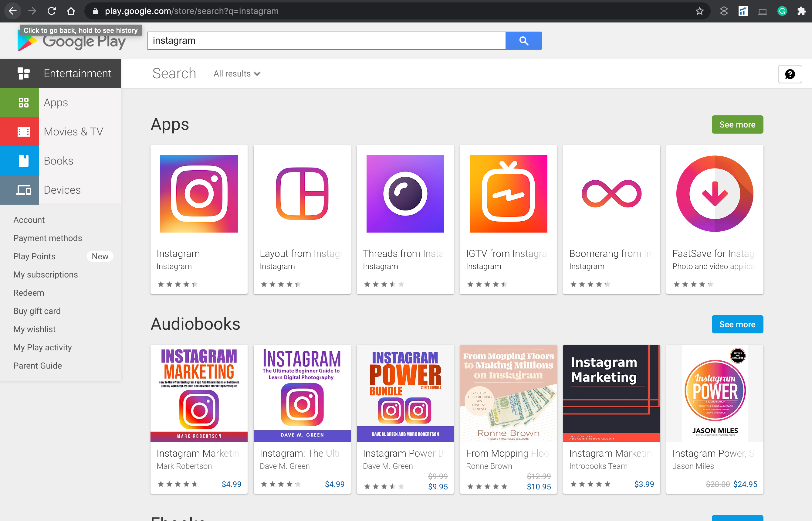Click the bookmark star in the address bar
Viewport: 812px width, 521px height.
click(x=700, y=11)
